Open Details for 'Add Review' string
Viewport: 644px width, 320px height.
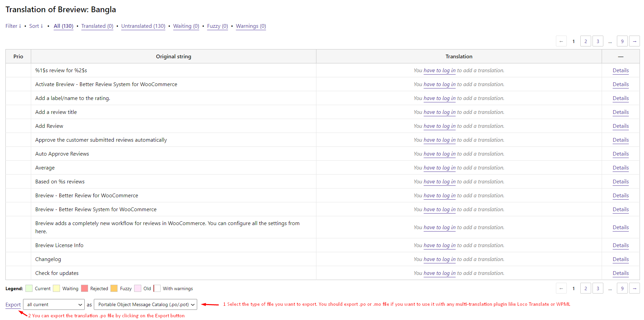click(x=620, y=126)
